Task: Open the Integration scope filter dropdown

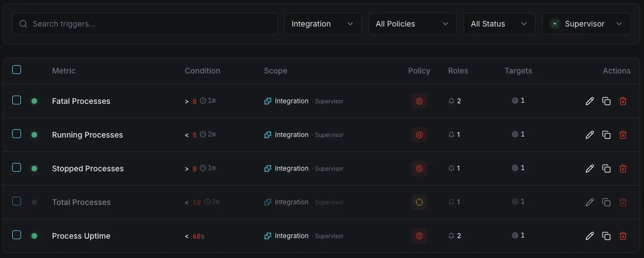Action: (323, 24)
